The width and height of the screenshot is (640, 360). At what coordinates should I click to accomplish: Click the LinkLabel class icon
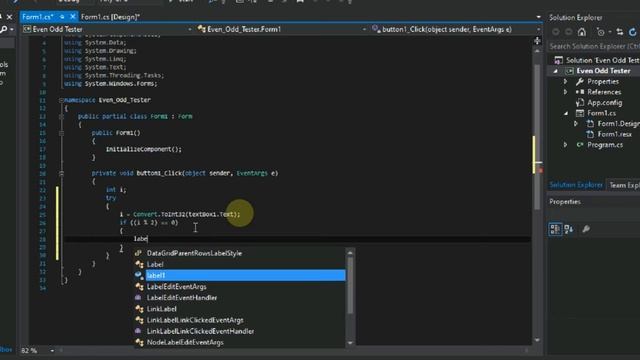[139, 309]
